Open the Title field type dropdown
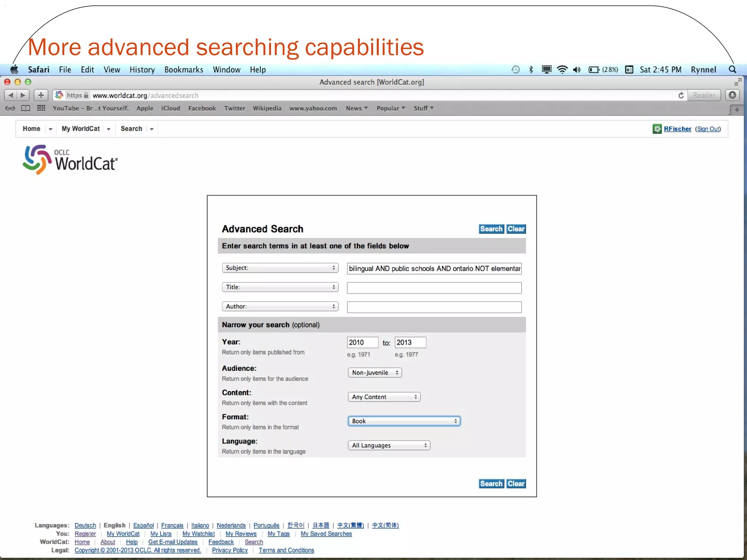The image size is (747, 560). click(280, 287)
